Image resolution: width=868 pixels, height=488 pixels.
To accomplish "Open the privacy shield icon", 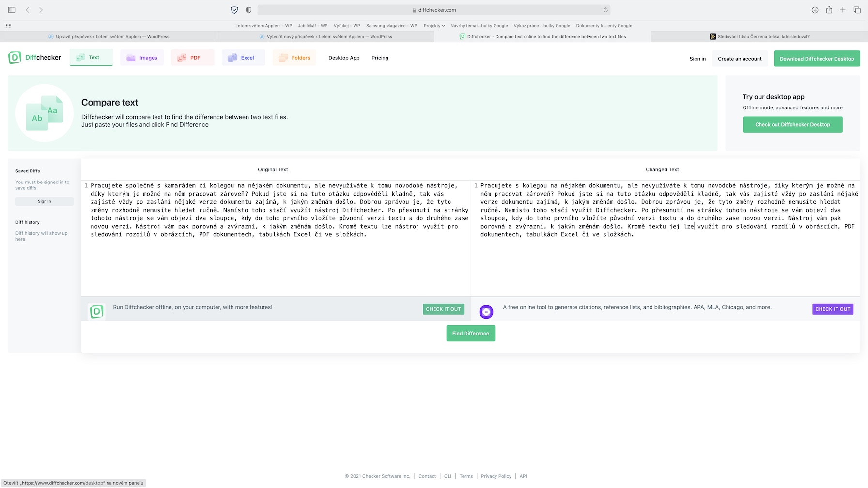I will (x=234, y=10).
